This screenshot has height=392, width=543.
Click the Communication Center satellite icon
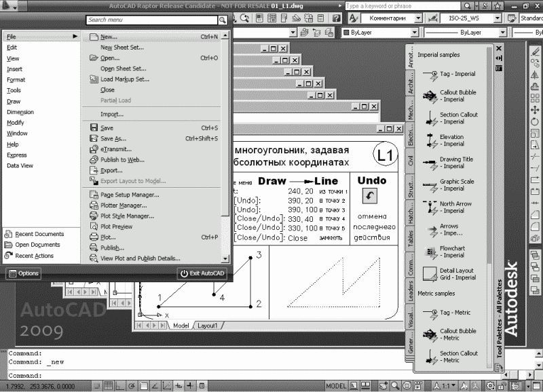click(487, 6)
